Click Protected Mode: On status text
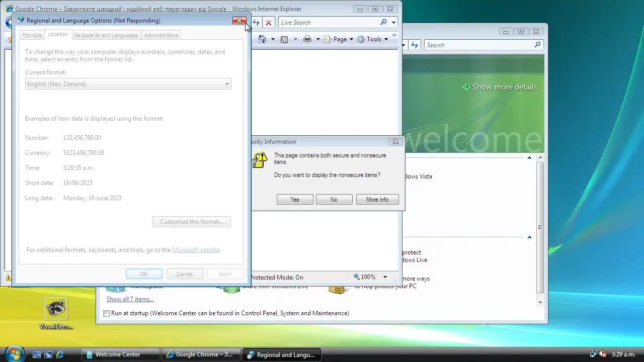Screen dimensions: 644x362 click(x=277, y=278)
